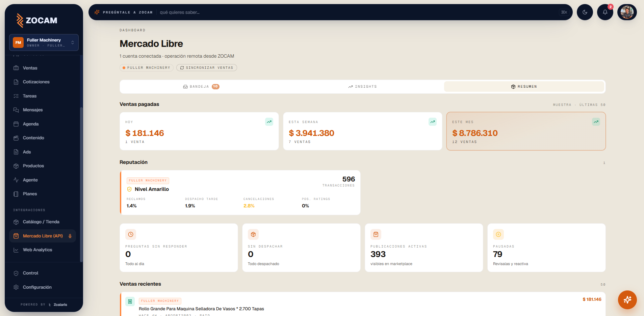
Task: Expand the Fuller Machinery workspace switcher
Action: (x=44, y=42)
